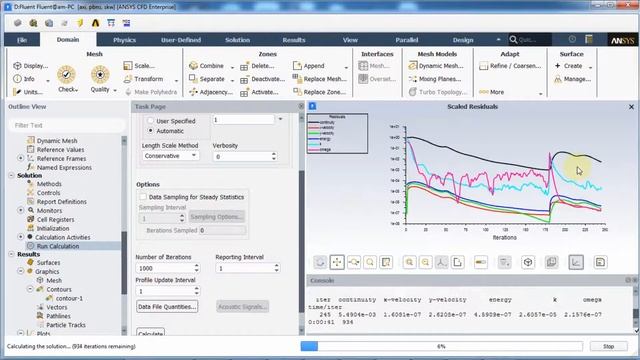Image resolution: width=640 pixels, height=360 pixels.
Task: Click the save picture icon in graphics toolbar
Action: pyautogui.click(x=600, y=262)
